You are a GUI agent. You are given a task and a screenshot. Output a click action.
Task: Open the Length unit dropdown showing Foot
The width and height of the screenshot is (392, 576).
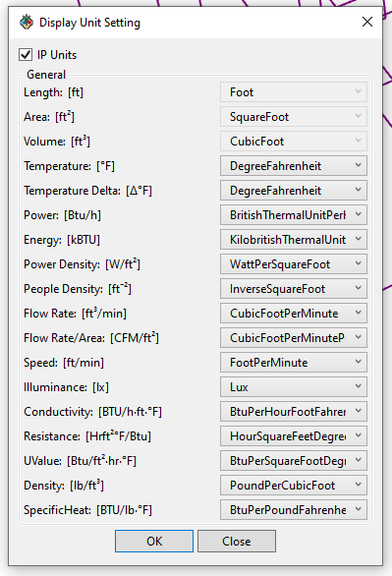point(294,92)
